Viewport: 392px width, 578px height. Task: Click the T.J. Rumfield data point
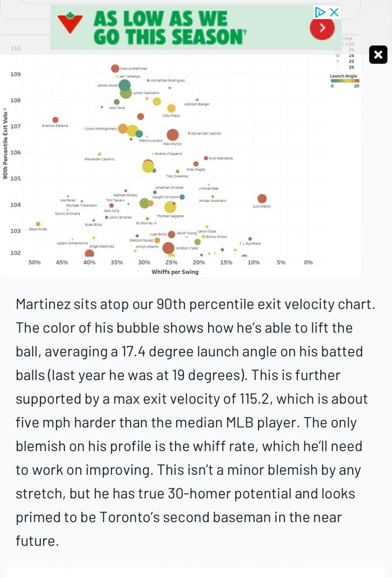point(250,239)
